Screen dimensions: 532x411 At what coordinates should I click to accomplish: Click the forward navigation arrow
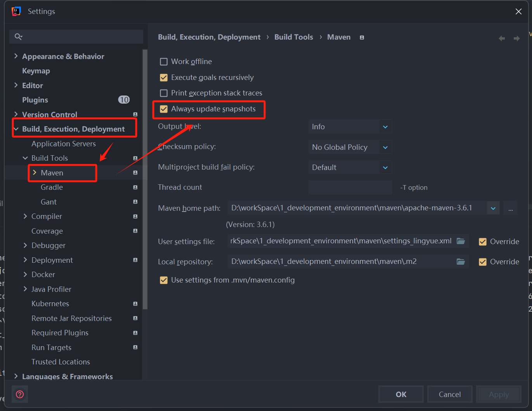516,38
